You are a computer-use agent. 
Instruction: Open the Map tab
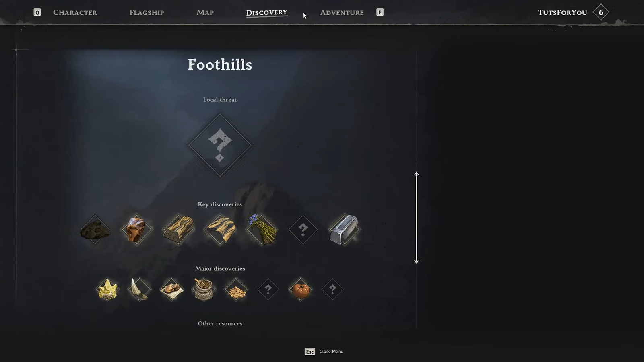[205, 12]
